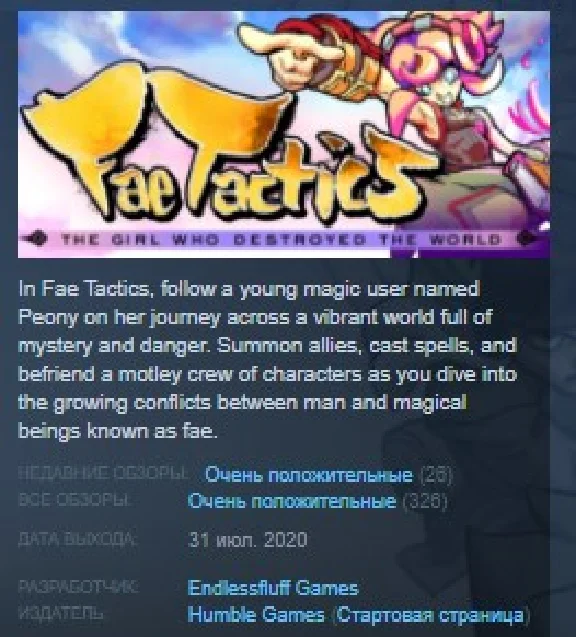Click the 'Издатель' label

[61, 613]
